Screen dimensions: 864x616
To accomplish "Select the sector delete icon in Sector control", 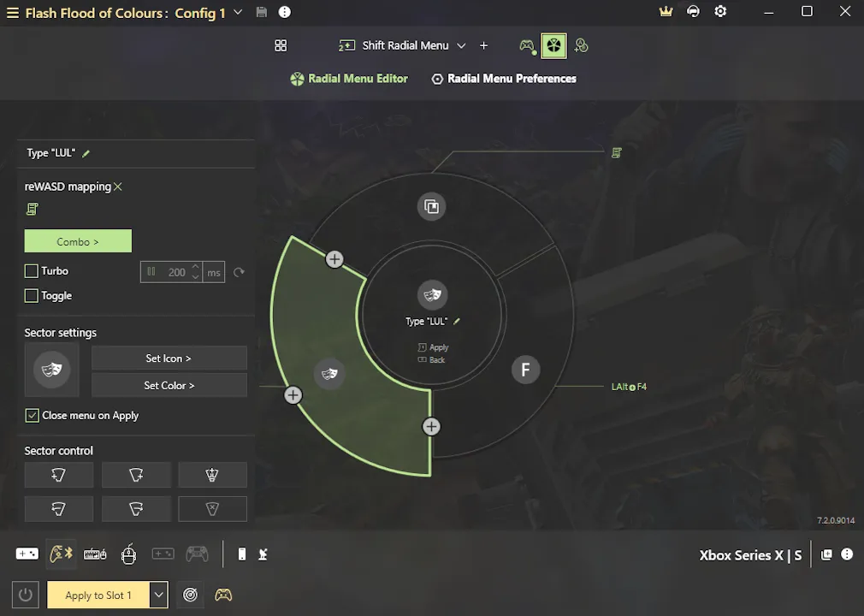I will (212, 509).
